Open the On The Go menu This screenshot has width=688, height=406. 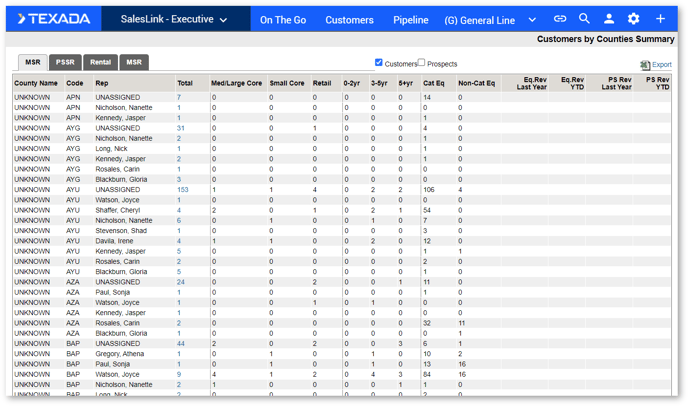[283, 20]
